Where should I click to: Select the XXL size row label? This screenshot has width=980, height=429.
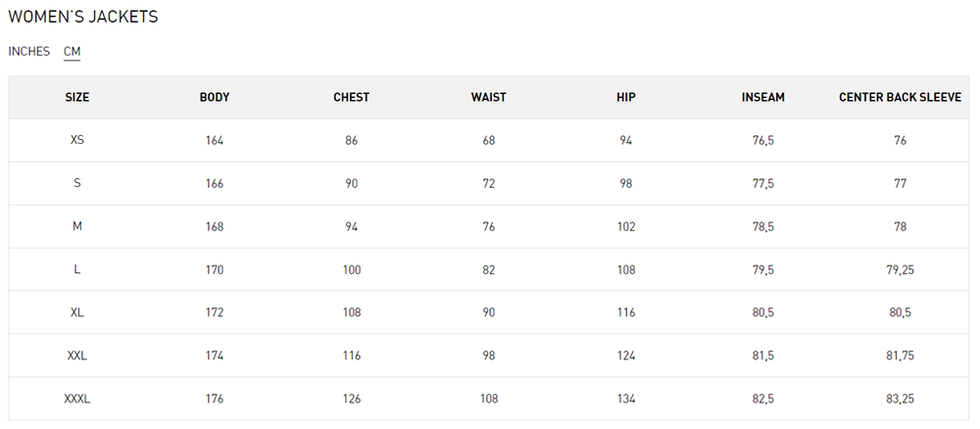[76, 356]
